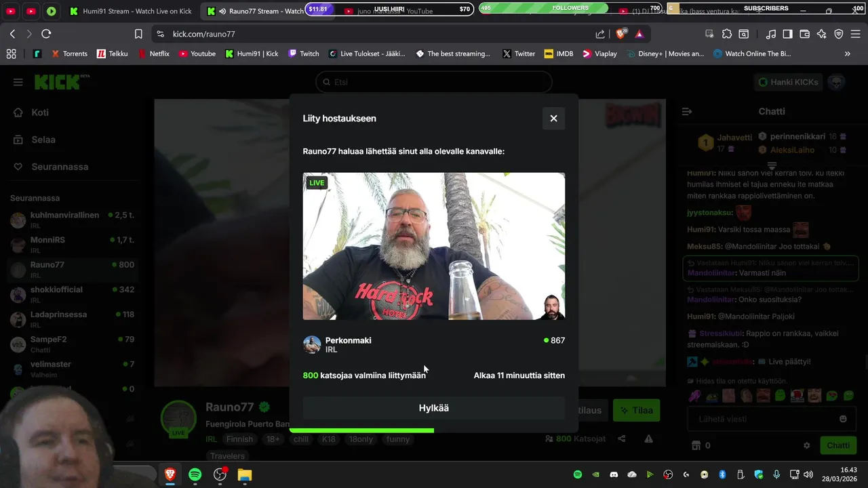Open the Brave VPN shield icon
This screenshot has height=488, width=868.
click(x=839, y=34)
